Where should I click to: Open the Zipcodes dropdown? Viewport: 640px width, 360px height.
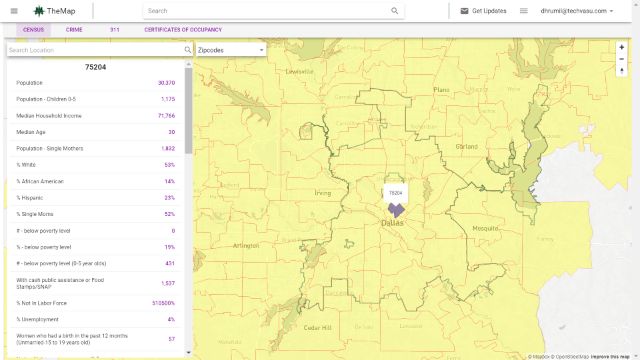(x=231, y=50)
